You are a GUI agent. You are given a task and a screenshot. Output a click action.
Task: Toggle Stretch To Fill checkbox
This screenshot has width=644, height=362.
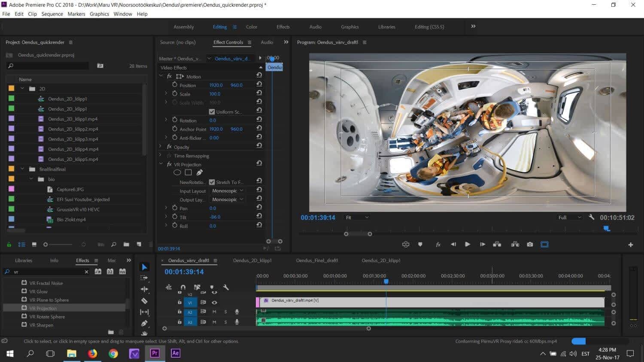pos(212,182)
